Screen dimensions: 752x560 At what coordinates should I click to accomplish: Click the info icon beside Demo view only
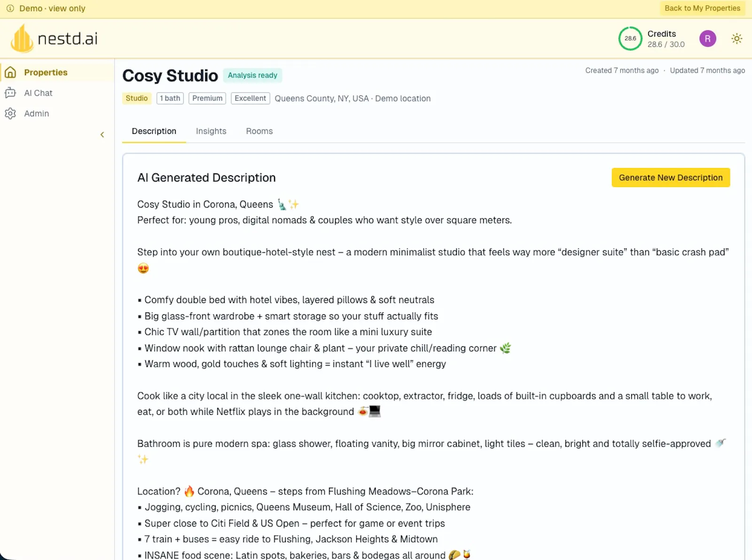point(10,8)
